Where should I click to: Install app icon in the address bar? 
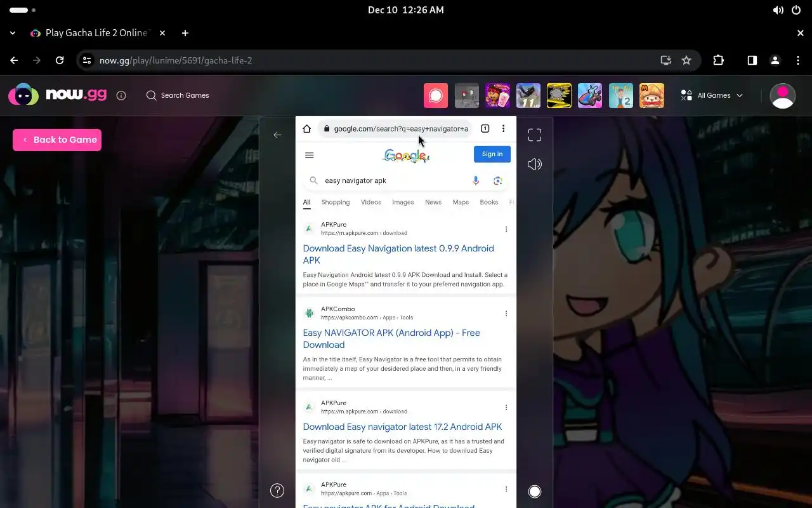[665, 60]
